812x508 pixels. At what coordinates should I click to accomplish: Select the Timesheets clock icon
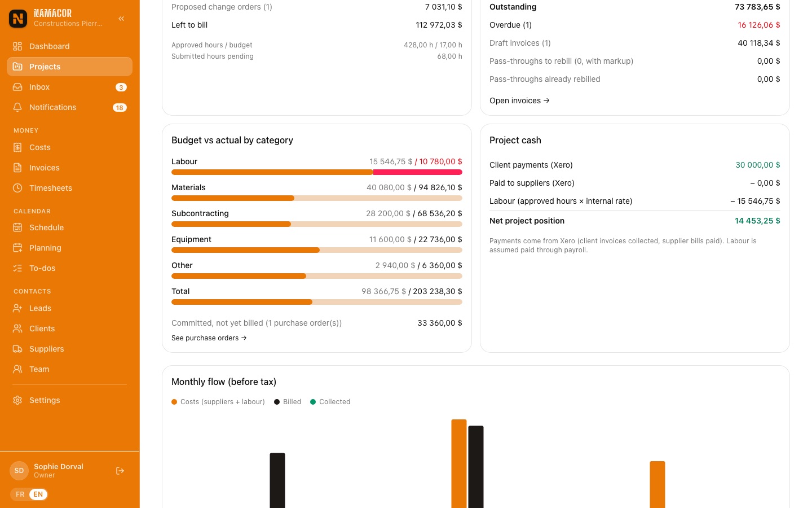[x=17, y=188]
